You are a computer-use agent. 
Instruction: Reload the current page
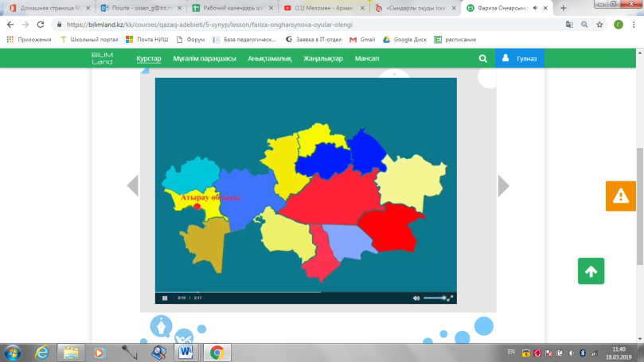coord(41,25)
